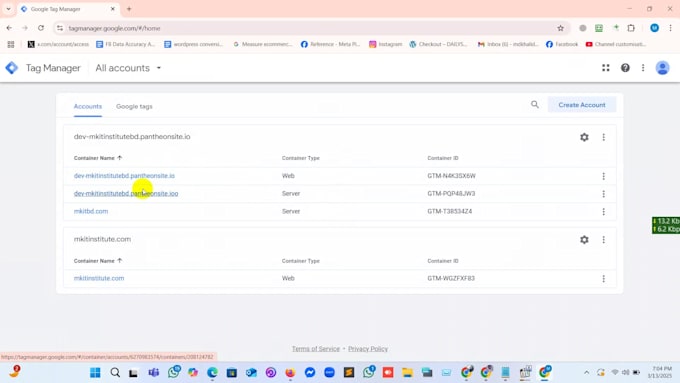This screenshot has width=680, height=383.
Task: Open the Checkout - DAILYS bookmark
Action: click(439, 44)
